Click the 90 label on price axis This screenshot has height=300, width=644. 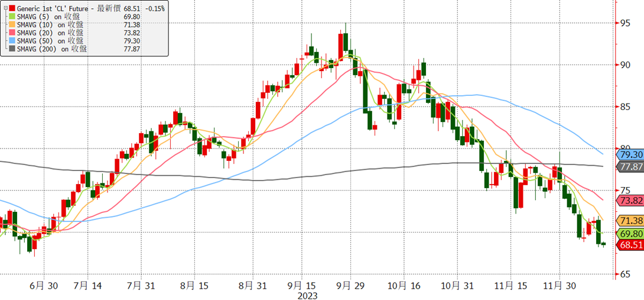click(625, 65)
